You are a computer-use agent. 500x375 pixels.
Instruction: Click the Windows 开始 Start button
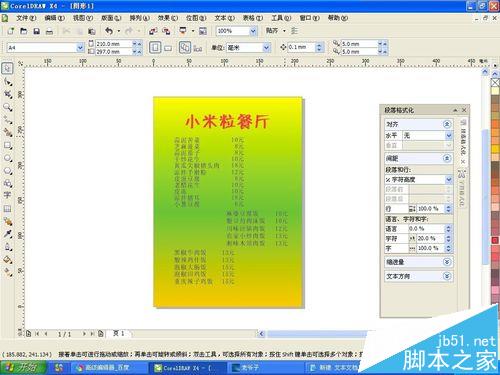(x=23, y=368)
